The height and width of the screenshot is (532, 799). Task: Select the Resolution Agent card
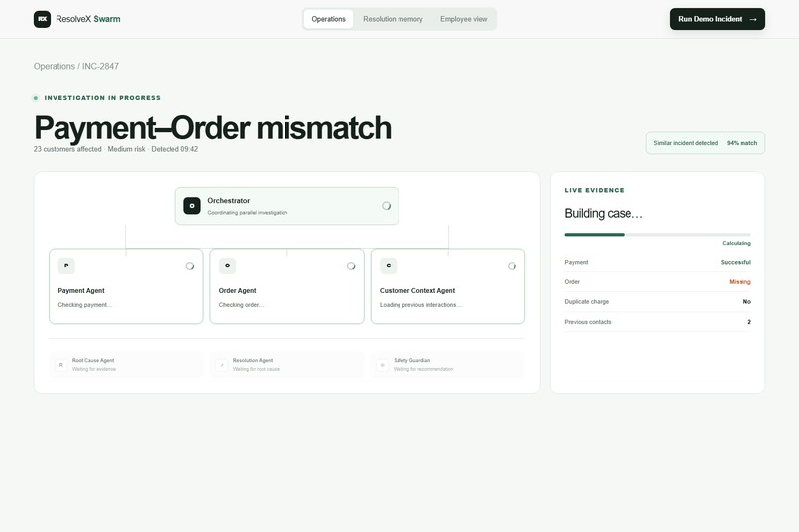tap(286, 365)
